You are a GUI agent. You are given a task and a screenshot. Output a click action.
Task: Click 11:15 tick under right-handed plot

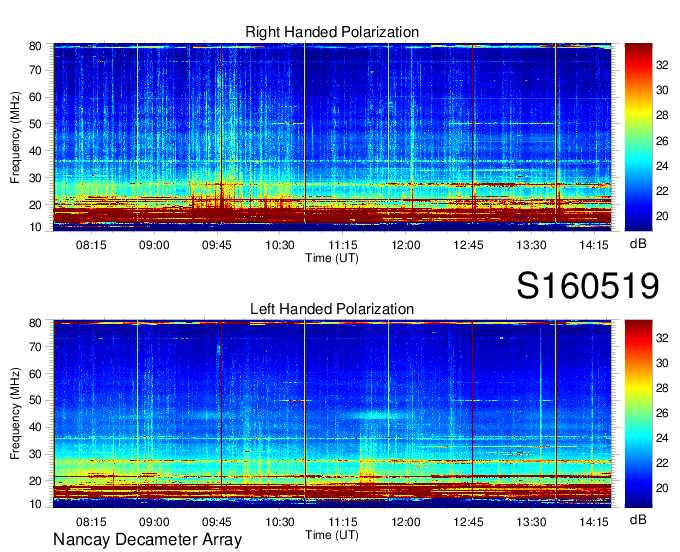[343, 245]
